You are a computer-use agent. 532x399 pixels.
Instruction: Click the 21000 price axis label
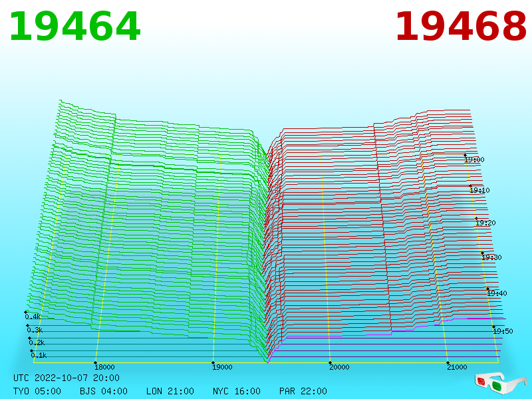click(457, 367)
